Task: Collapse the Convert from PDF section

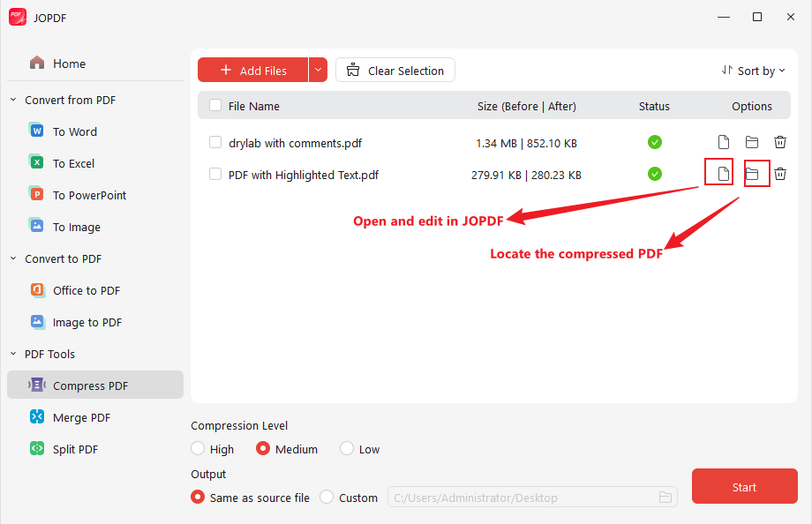Action: click(x=12, y=100)
